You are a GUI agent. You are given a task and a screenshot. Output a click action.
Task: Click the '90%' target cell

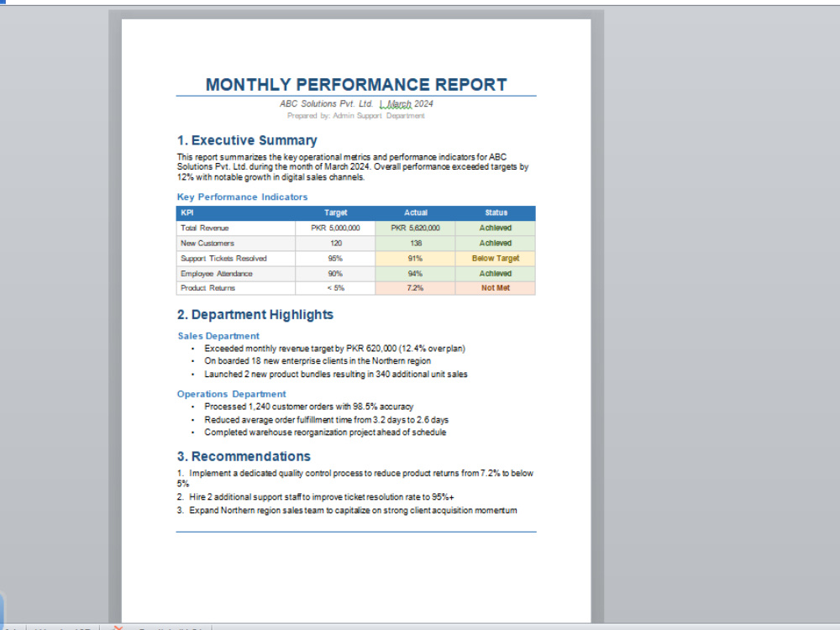coord(335,274)
